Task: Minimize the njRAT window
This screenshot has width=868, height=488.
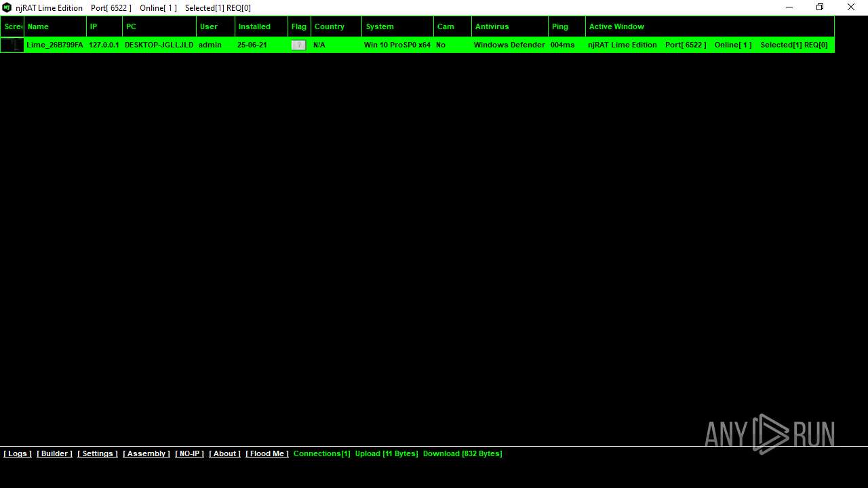Action: click(x=789, y=7)
